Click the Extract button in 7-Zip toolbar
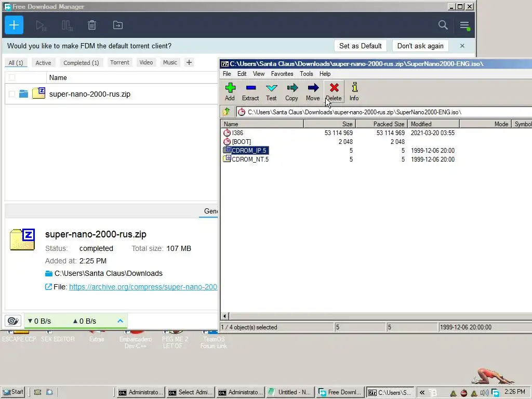The width and height of the screenshot is (532, 399). 250,91
